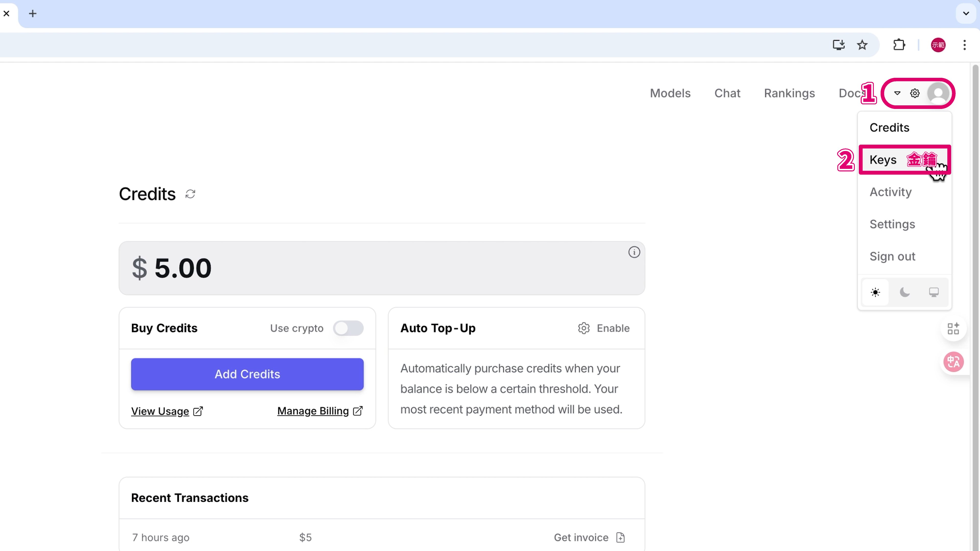Screen dimensions: 980x551
Task: Open Chat from the top navigation
Action: click(727, 93)
